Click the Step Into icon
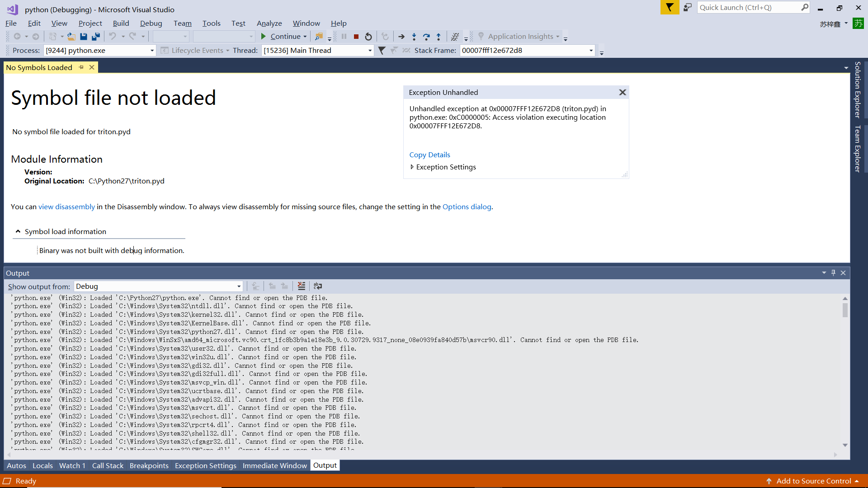Screen dimensions: 868x488 414,36
